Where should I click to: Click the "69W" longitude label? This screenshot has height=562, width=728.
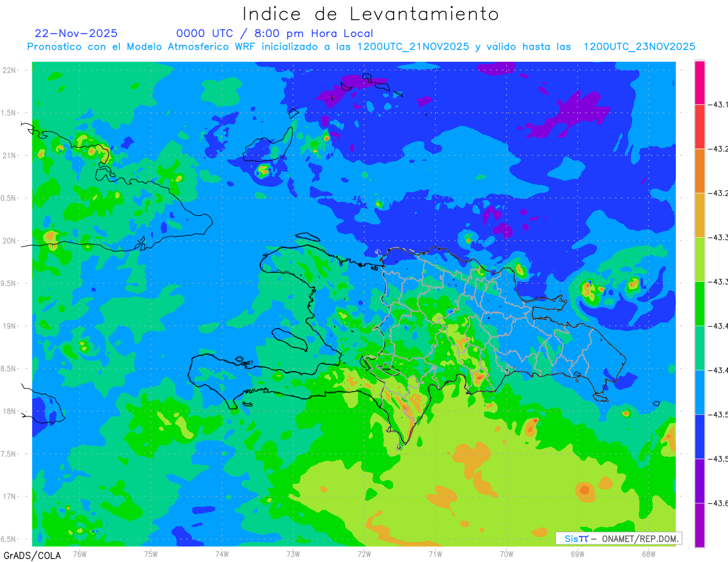click(x=578, y=554)
